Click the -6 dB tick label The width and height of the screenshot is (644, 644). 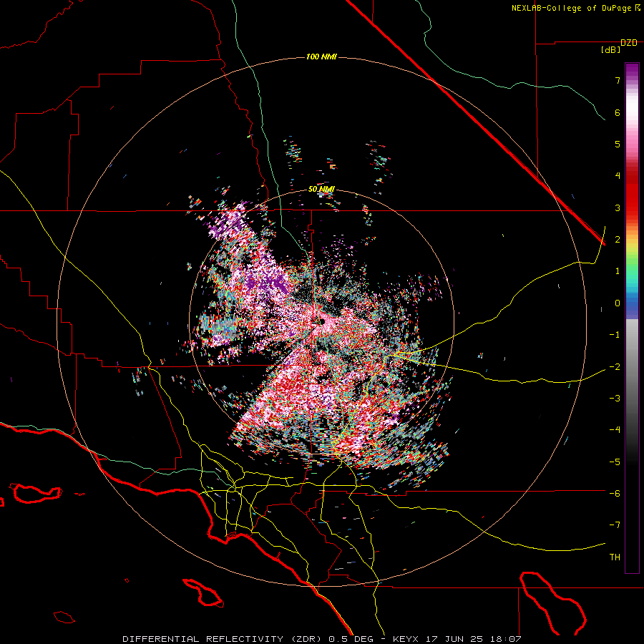point(615,493)
